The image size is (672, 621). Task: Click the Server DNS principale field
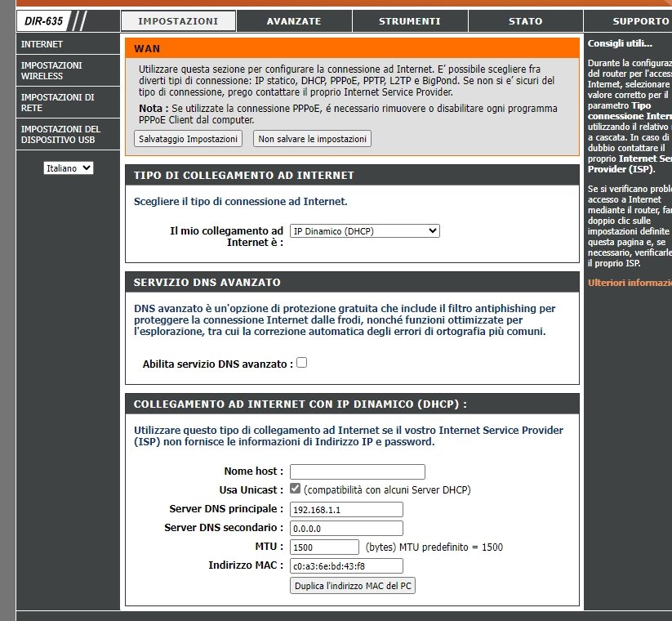346,510
